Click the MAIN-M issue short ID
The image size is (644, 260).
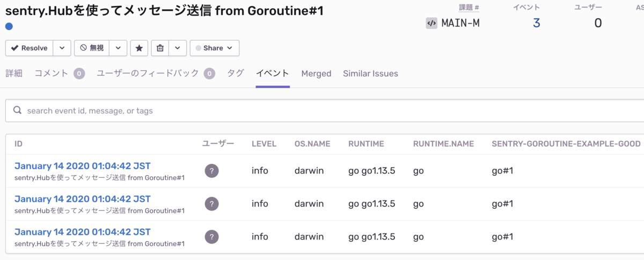460,23
